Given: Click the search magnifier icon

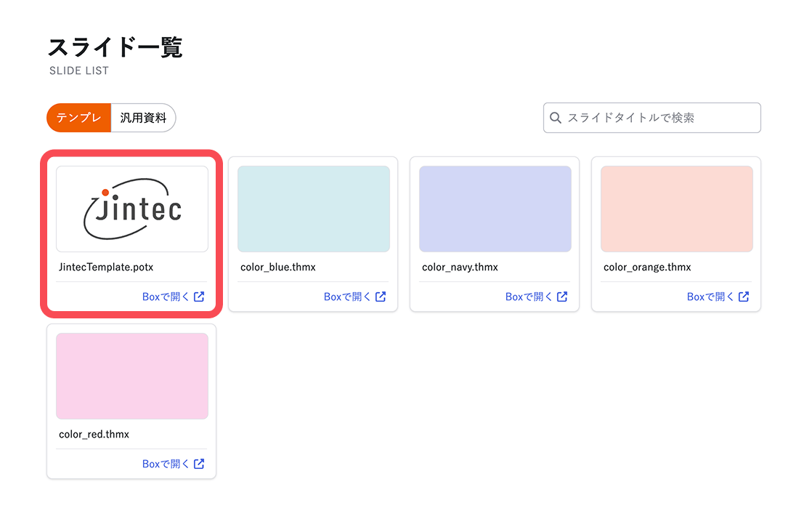Looking at the screenshot, I should [556, 118].
